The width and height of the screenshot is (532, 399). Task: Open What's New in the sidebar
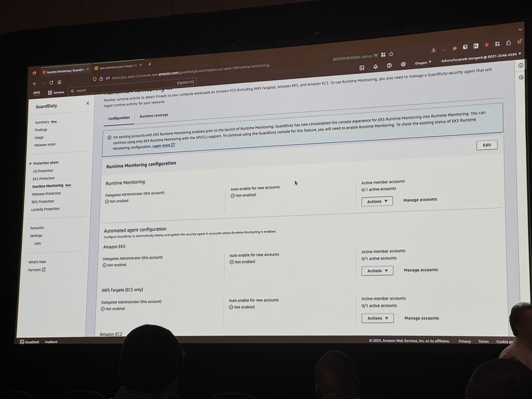pyautogui.click(x=37, y=262)
